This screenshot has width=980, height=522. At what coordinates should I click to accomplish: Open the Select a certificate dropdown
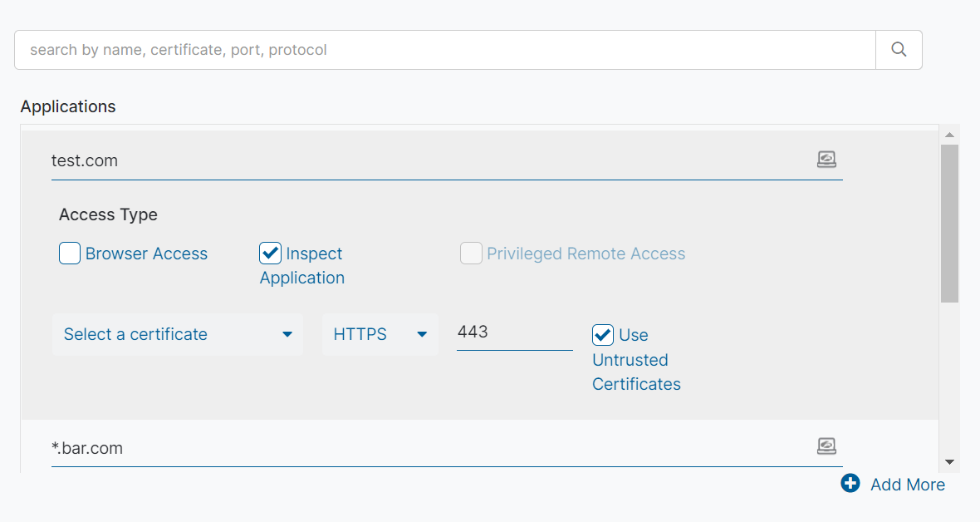point(178,334)
